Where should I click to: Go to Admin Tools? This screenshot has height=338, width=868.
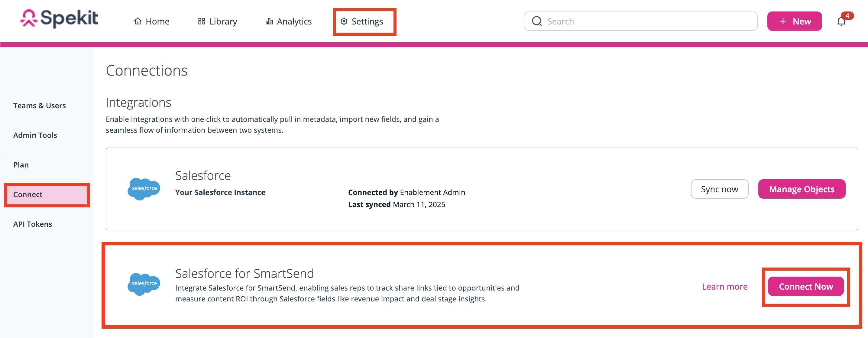click(x=35, y=135)
